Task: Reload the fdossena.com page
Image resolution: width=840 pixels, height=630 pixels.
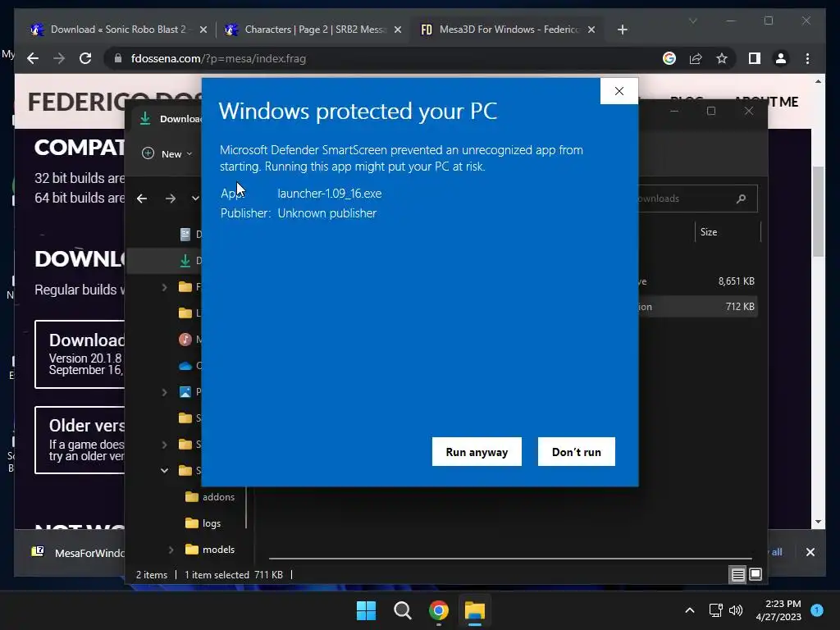Action: click(85, 58)
